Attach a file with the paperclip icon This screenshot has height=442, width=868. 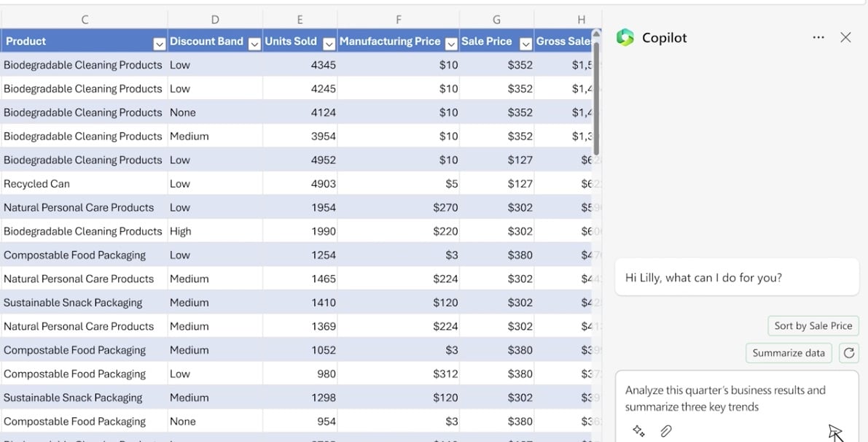tap(665, 431)
